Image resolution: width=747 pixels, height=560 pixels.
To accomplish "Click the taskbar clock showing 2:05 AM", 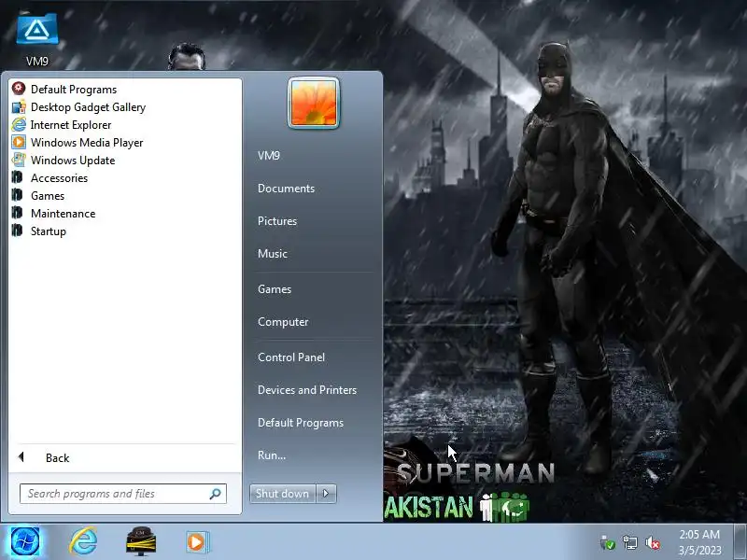I will (x=699, y=542).
